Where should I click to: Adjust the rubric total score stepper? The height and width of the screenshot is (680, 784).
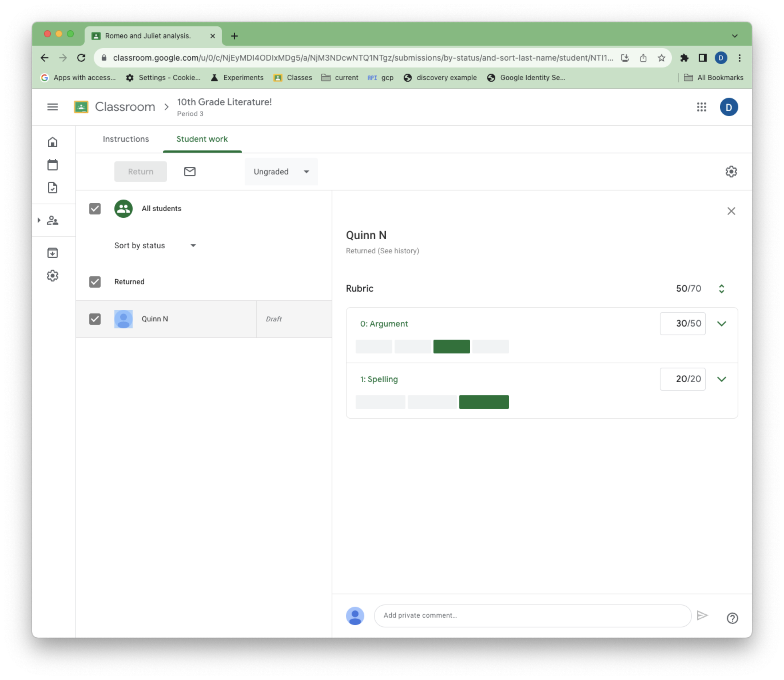click(722, 288)
